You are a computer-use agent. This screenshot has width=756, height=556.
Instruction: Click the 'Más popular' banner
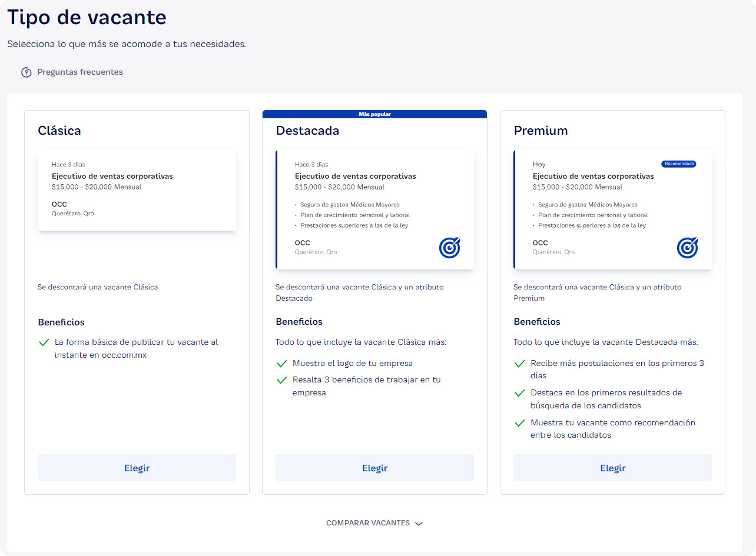(374, 114)
